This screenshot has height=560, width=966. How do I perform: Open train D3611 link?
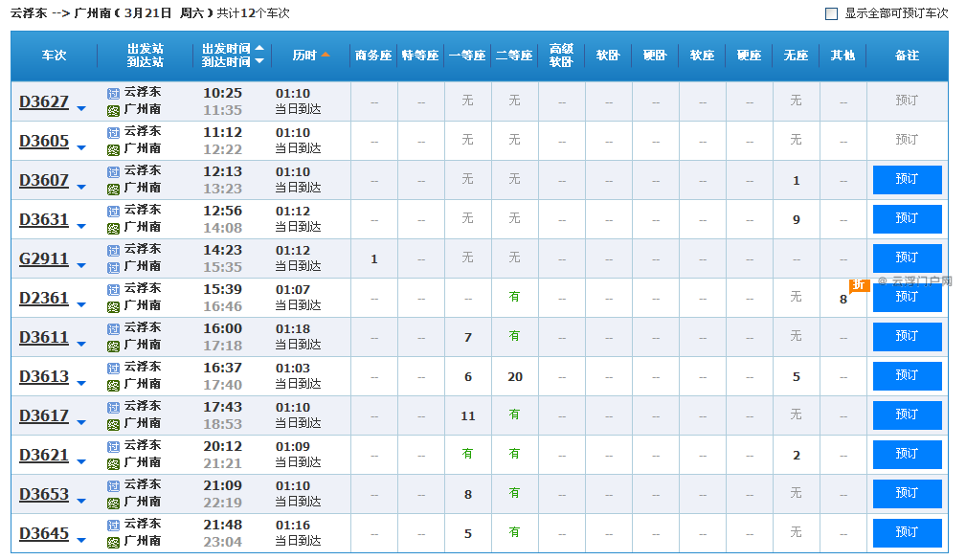44,338
